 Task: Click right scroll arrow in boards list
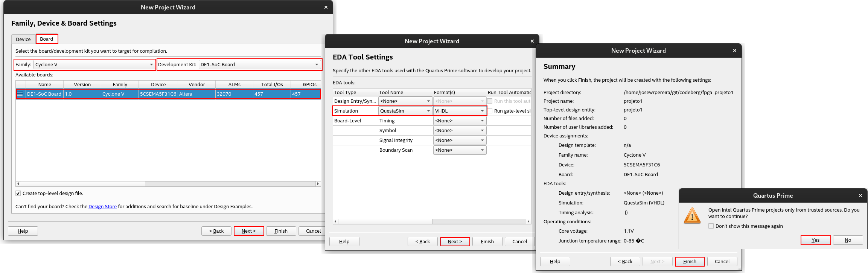[x=318, y=184]
